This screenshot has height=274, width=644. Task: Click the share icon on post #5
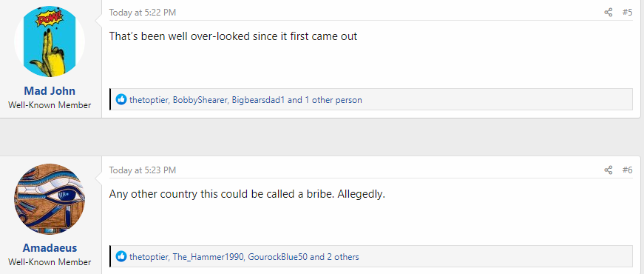pyautogui.click(x=609, y=13)
